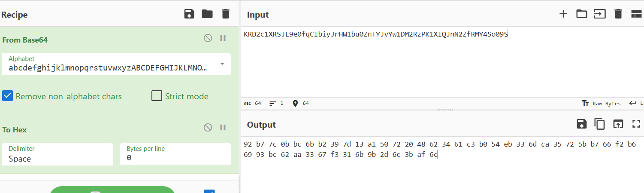Copy raw output to clipboard
The image size is (644, 193).
599,124
